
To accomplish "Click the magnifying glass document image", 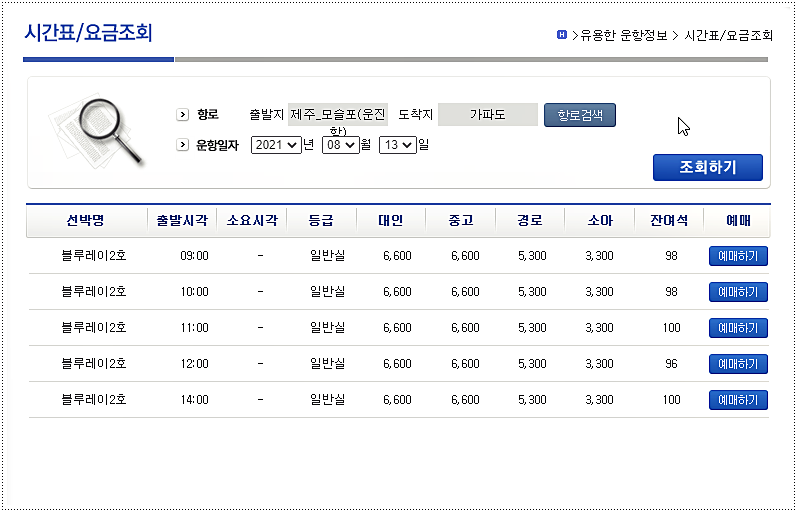I will pyautogui.click(x=96, y=131).
